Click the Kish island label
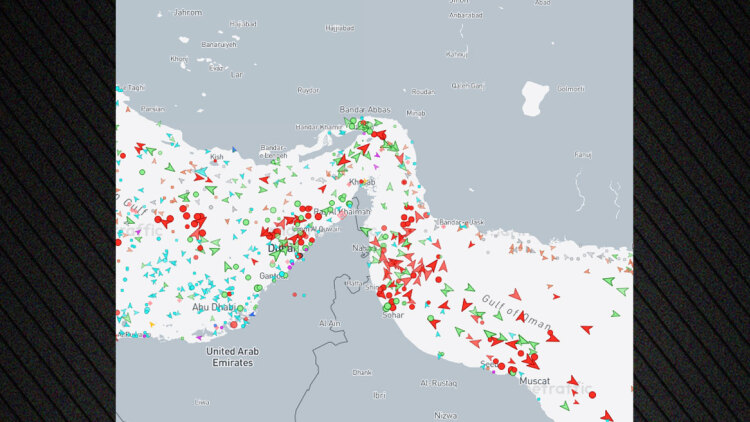750x422 pixels. coord(217,157)
